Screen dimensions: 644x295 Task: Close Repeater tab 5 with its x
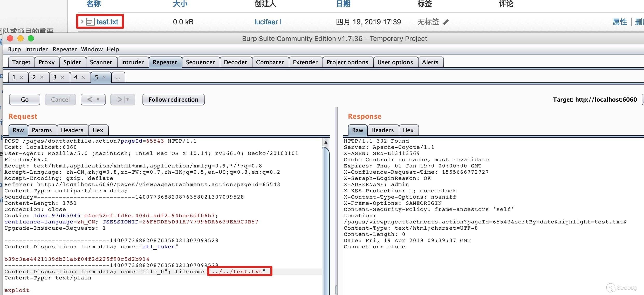click(104, 77)
